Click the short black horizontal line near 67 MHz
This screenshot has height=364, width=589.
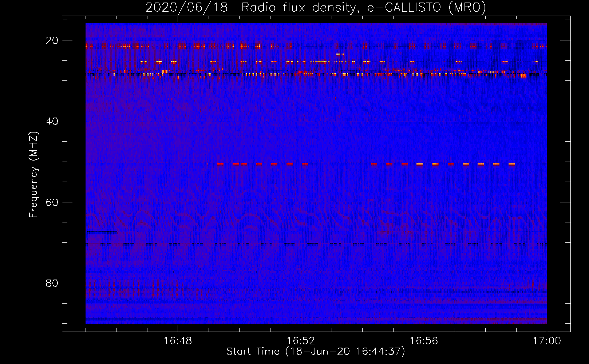click(x=102, y=232)
